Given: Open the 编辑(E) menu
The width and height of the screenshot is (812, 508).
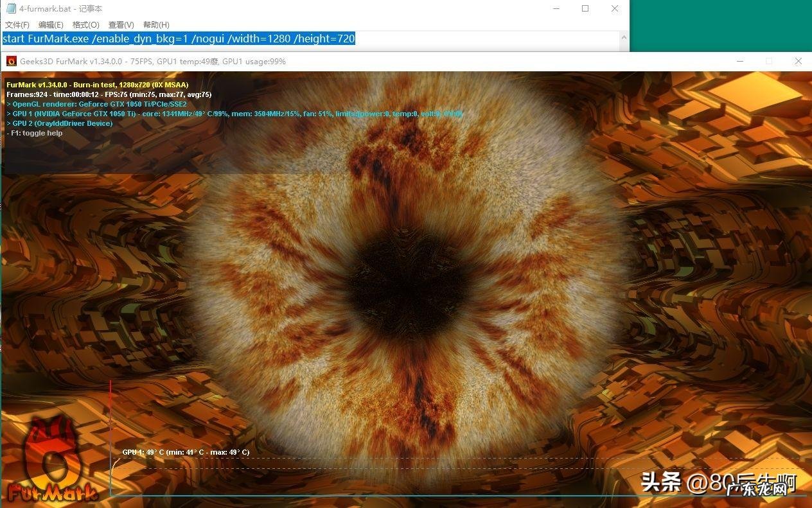Looking at the screenshot, I should pos(51,24).
